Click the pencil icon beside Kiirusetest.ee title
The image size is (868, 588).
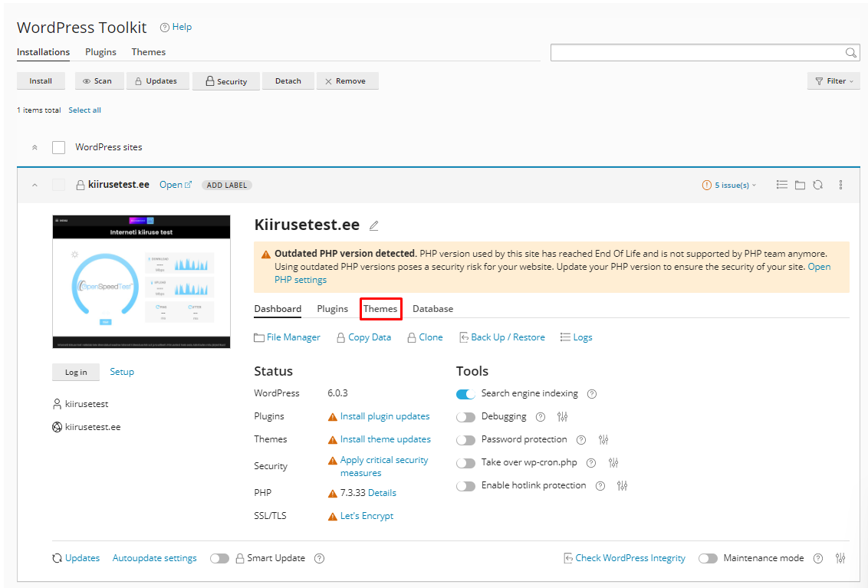coord(374,225)
